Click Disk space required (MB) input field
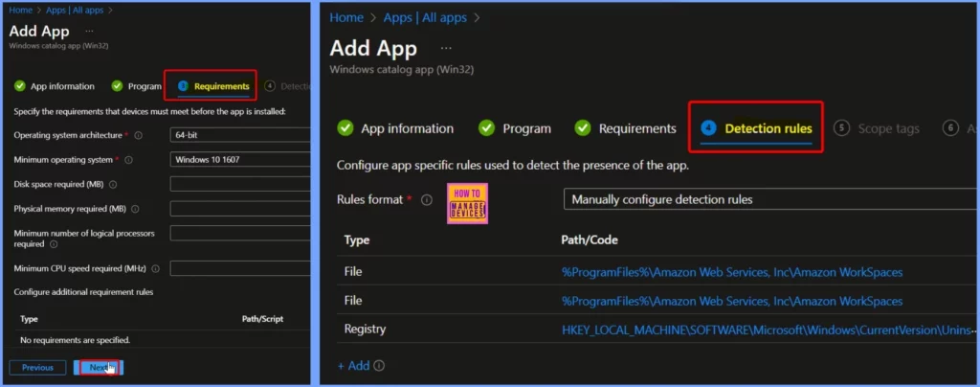Screen dimensions: 980x387 tap(240, 184)
